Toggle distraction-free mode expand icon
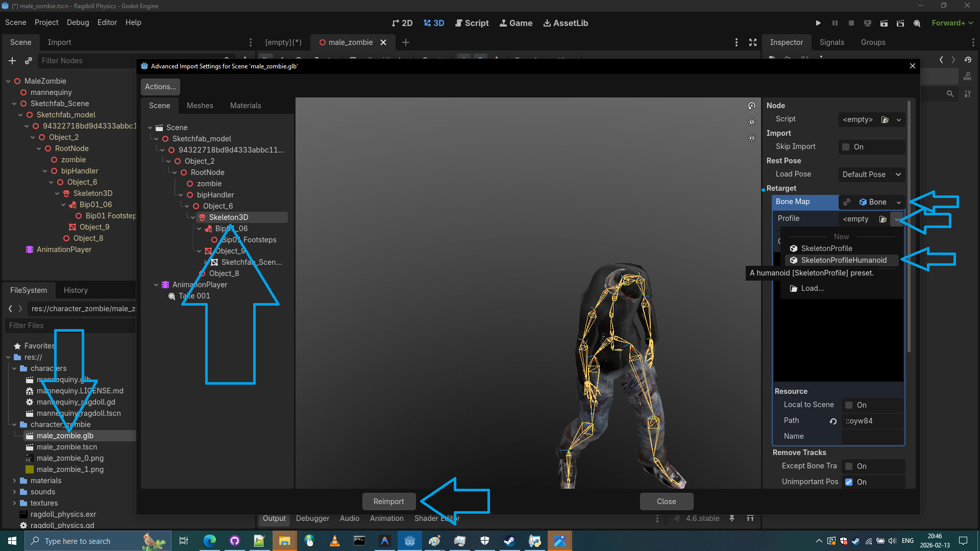Viewport: 980px width, 551px height. [x=753, y=42]
